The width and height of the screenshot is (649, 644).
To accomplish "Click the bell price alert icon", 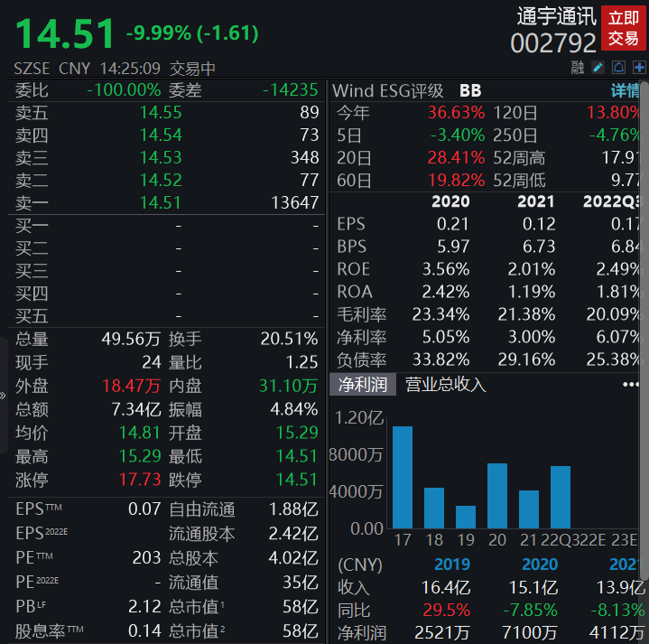I will [x=619, y=68].
